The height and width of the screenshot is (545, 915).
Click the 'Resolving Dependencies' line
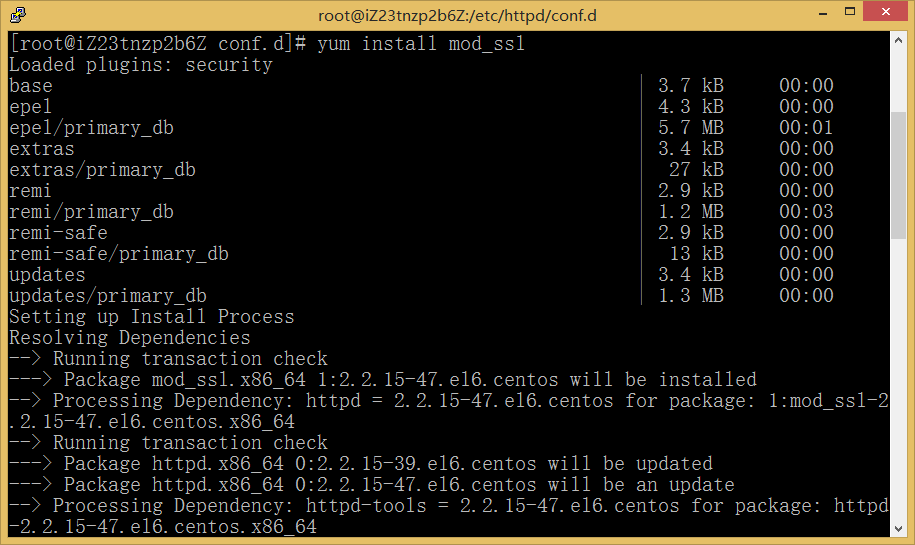[x=130, y=338]
